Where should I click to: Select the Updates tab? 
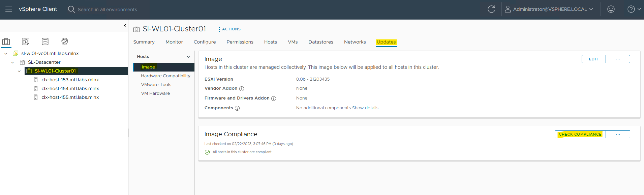pos(386,42)
